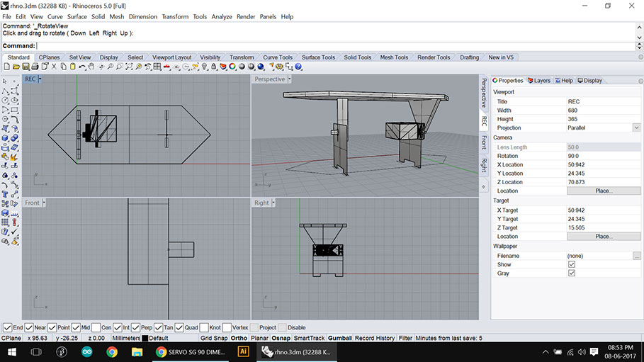The image size is (644, 362).
Task: Click the Undo arrow icon
Action: tap(81, 67)
